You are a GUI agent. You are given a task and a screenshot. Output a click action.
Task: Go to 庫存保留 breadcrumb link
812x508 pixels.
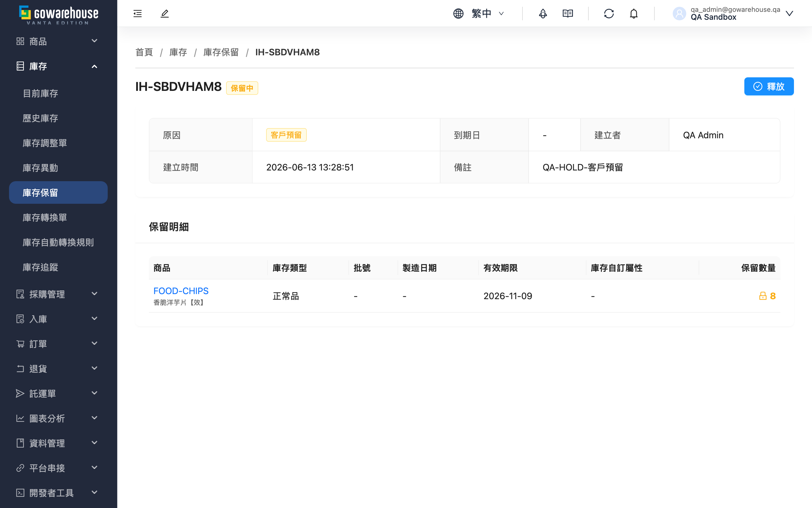(221, 52)
